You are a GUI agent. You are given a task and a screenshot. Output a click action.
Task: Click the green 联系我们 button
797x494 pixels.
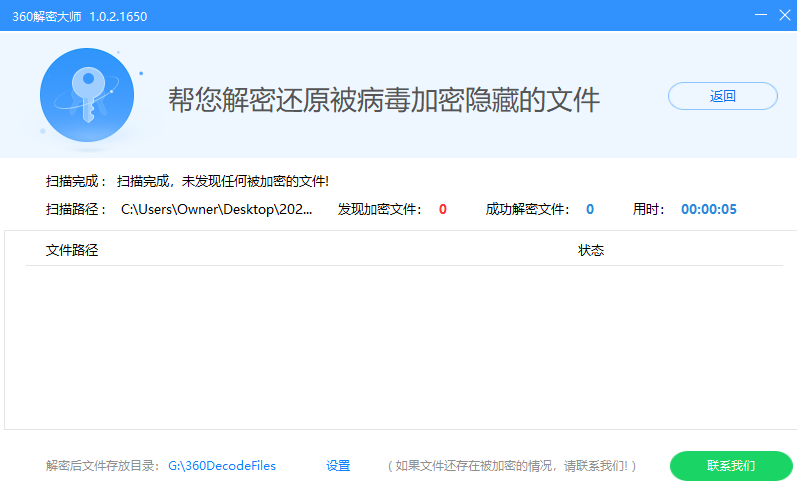[731, 466]
